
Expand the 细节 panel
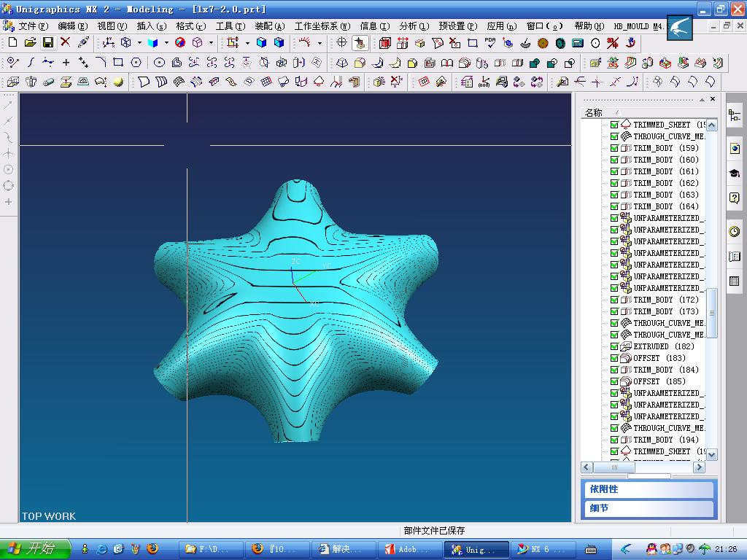[x=649, y=508]
